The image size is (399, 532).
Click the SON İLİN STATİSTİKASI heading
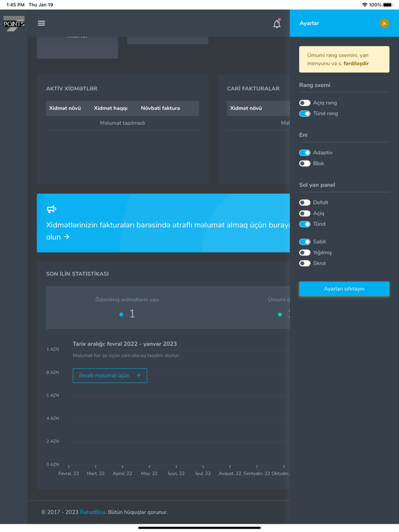pyautogui.click(x=78, y=274)
